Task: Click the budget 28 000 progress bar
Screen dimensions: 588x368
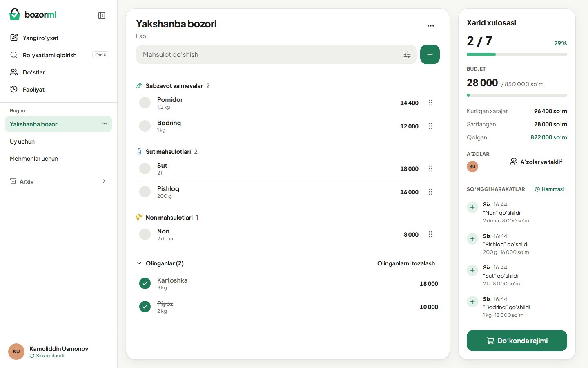Action: [517, 95]
